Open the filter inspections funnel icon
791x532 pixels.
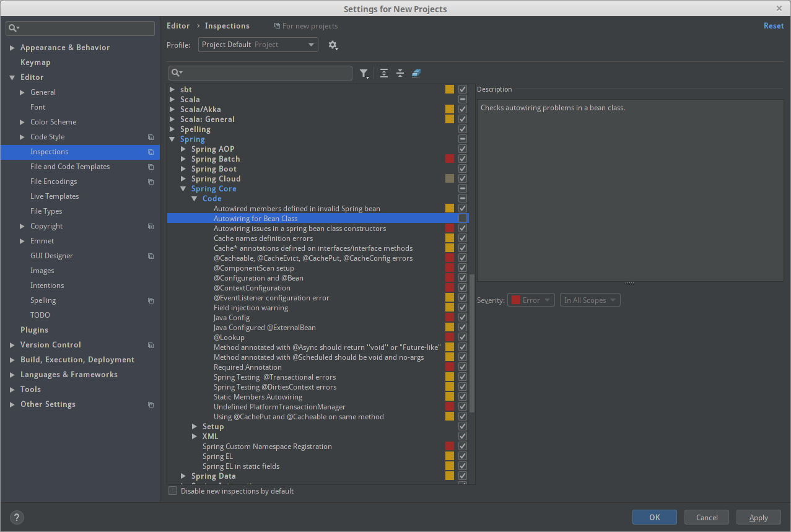364,73
